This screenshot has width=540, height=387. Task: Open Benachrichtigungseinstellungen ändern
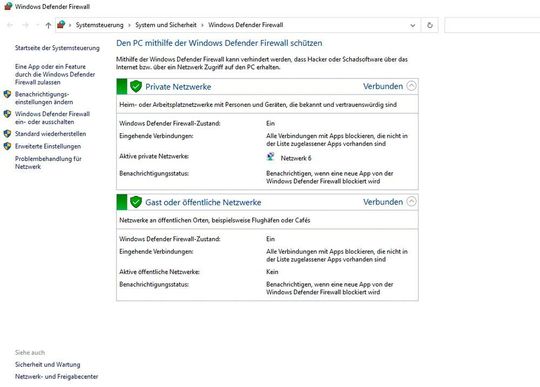point(44,98)
